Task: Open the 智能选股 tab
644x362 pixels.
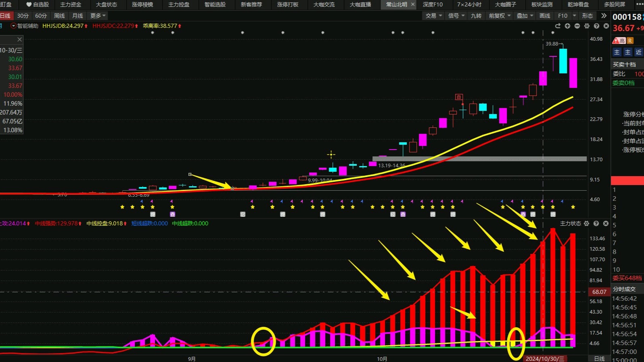Action: coord(215,4)
